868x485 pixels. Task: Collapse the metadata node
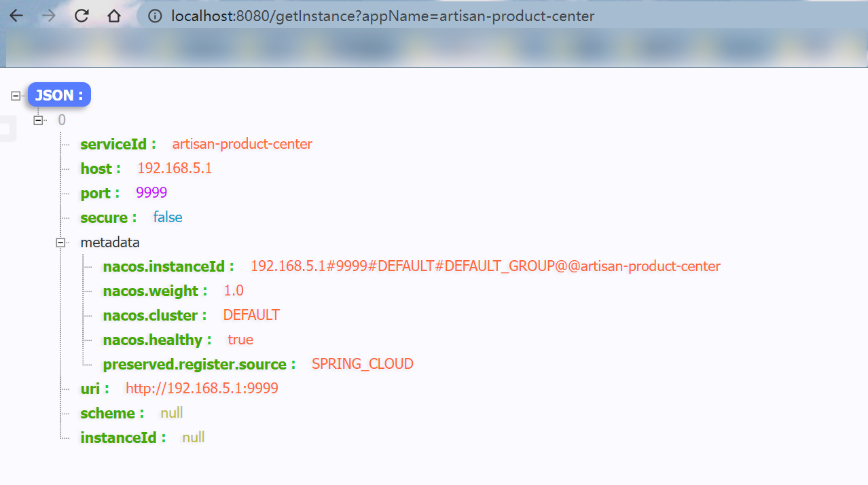coord(60,242)
